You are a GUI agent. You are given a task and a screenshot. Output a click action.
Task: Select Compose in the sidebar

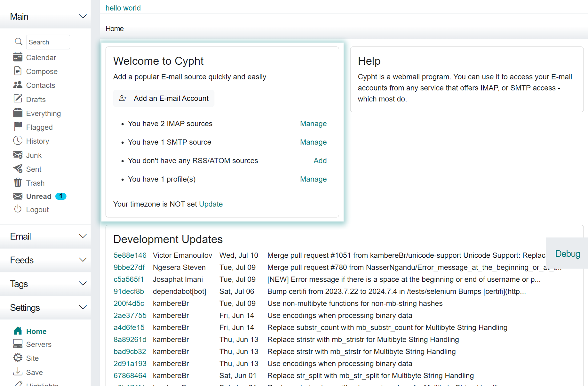(42, 71)
